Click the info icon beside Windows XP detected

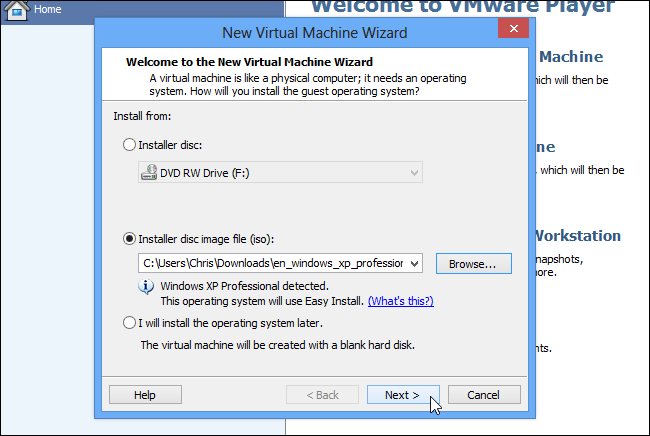(x=146, y=286)
